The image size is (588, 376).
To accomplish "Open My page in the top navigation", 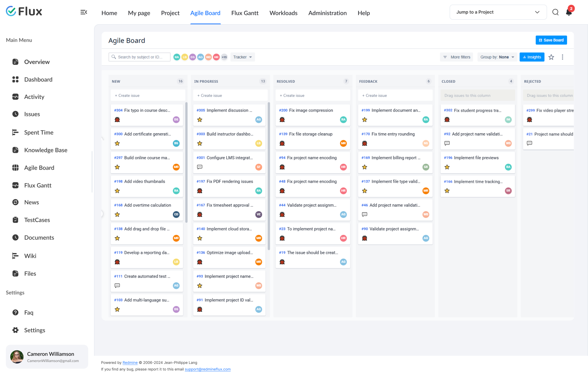I will click(x=139, y=13).
